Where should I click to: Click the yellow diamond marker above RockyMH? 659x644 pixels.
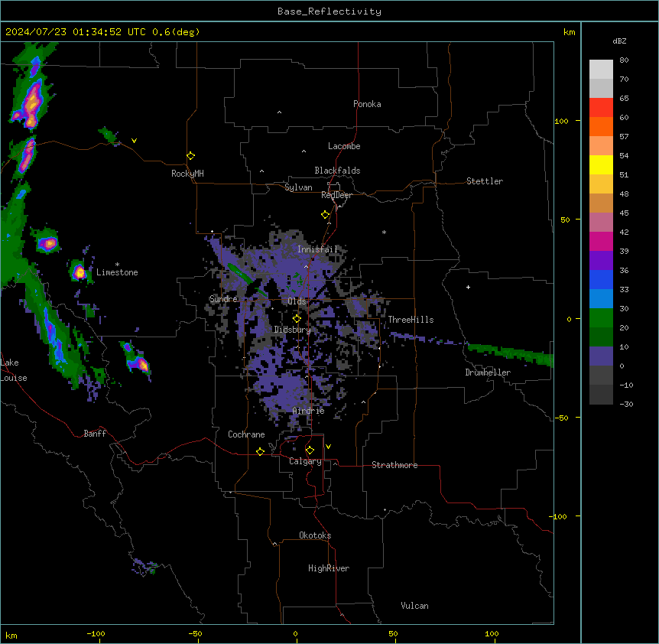(190, 155)
